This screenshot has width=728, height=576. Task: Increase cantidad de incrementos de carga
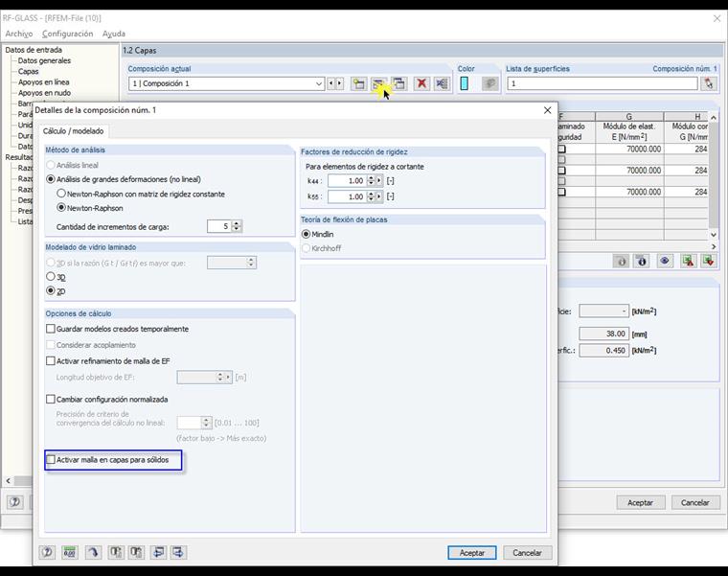[237, 223]
